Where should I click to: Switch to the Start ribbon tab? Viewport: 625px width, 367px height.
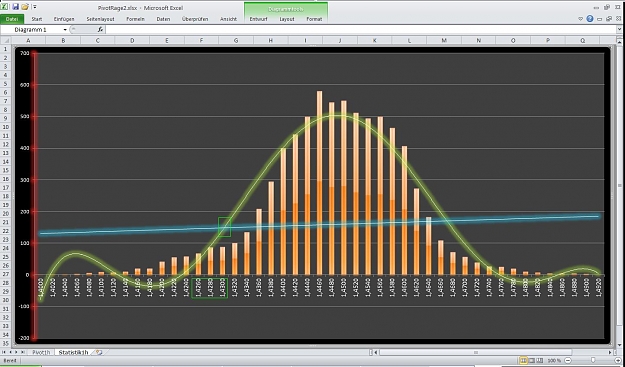point(37,19)
